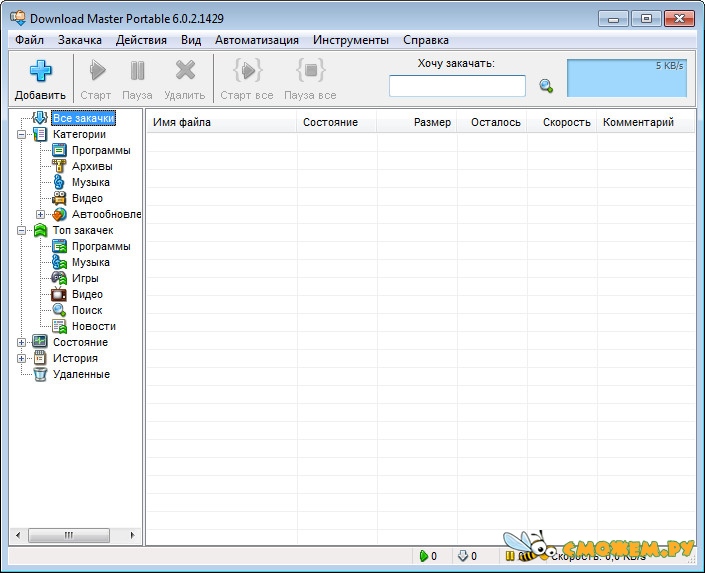The width and height of the screenshot is (705, 573).
Task: Click the downloads count arrow status icon
Action: click(463, 556)
